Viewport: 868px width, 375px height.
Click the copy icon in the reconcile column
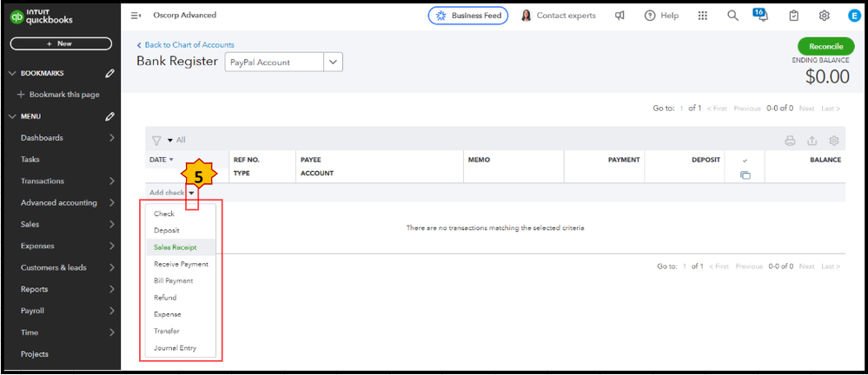point(745,175)
